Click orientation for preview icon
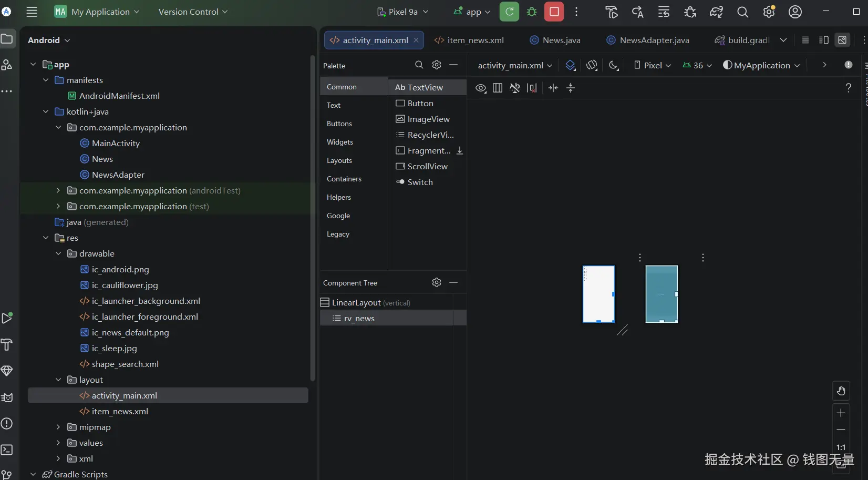Image resolution: width=868 pixels, height=480 pixels. click(592, 65)
